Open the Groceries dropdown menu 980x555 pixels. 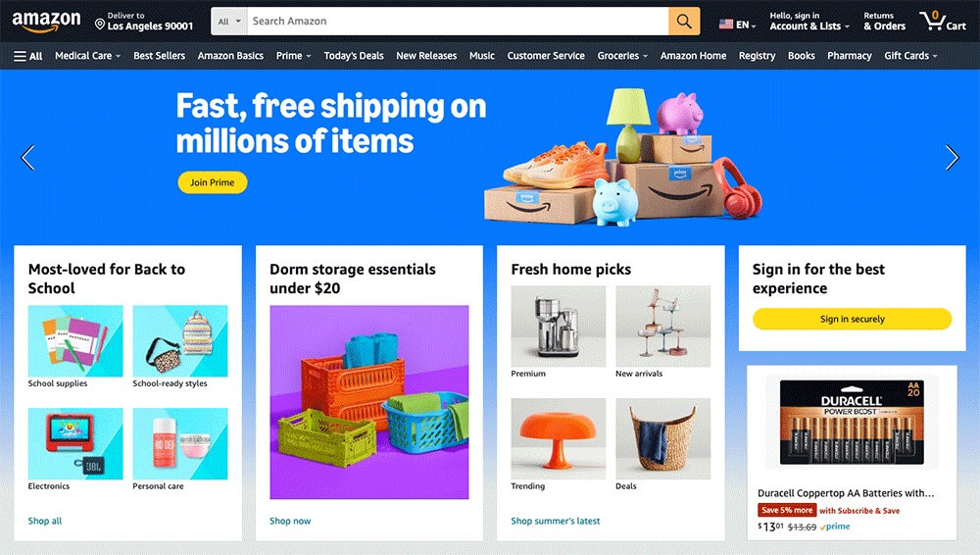point(622,56)
